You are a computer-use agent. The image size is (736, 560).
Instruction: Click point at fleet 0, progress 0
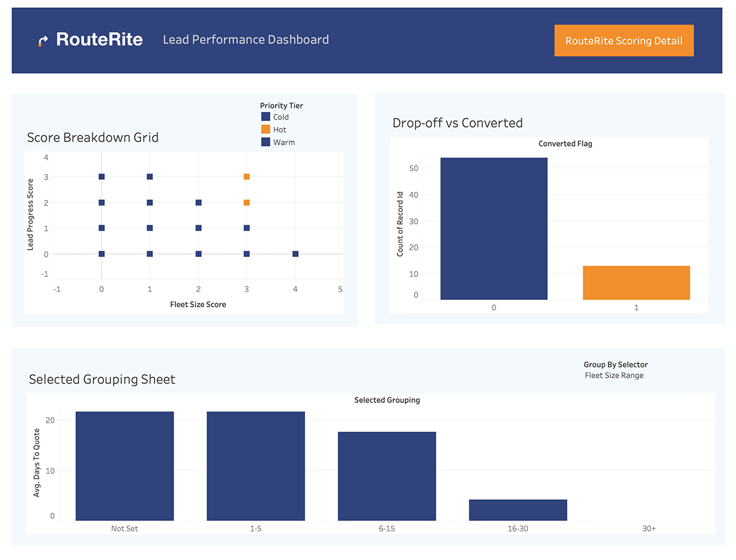click(x=102, y=254)
